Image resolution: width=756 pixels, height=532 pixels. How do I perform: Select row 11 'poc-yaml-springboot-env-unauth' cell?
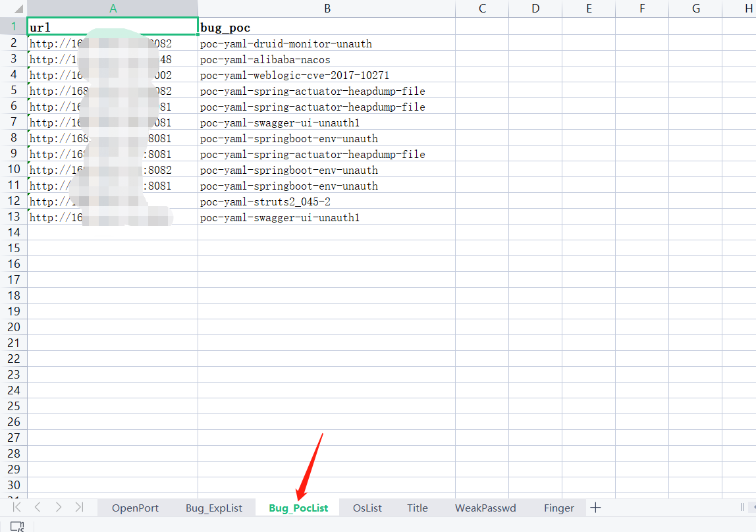[x=327, y=186]
